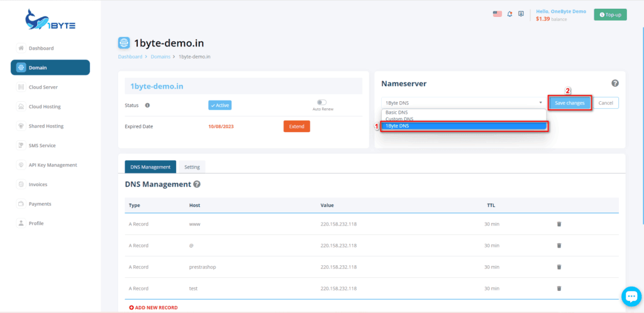Click the domain globe icon beside page title
Screen dimensions: 644x313
[124, 43]
